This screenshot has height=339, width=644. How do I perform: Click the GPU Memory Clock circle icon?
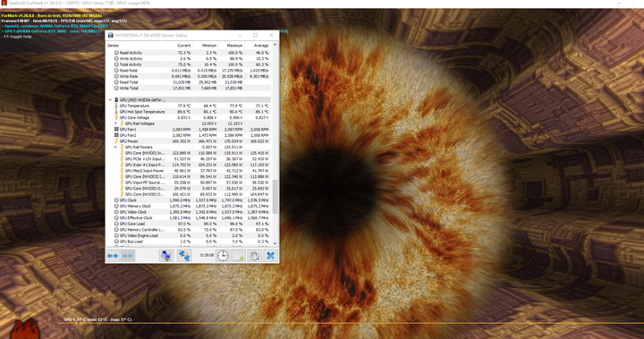tap(116, 207)
